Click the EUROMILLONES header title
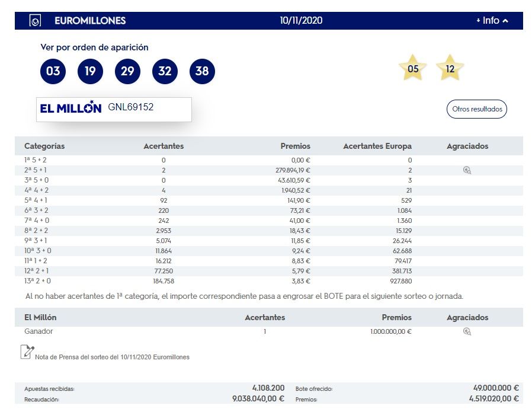 90,21
